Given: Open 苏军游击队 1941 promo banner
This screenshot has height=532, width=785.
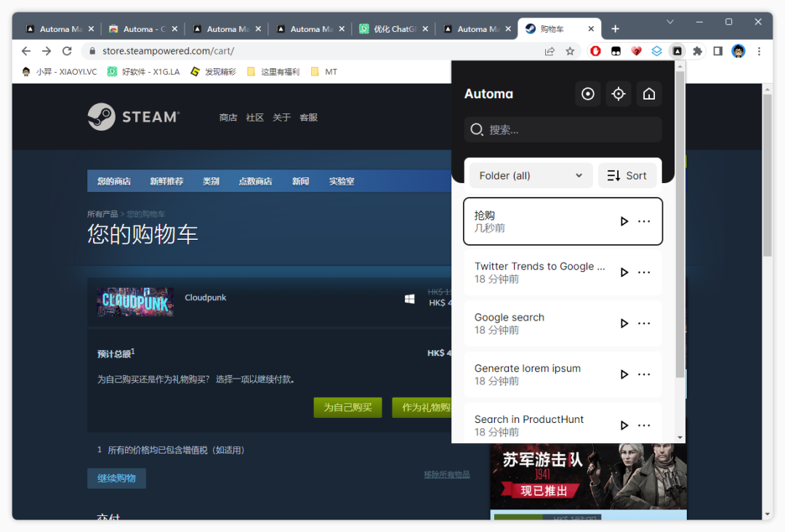Looking at the screenshot, I should coord(588,477).
